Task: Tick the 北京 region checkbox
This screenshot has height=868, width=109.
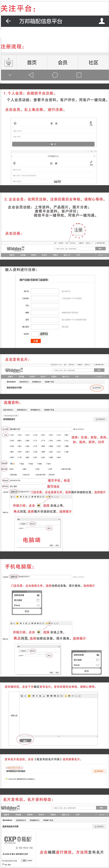Action: pyautogui.click(x=10, y=435)
